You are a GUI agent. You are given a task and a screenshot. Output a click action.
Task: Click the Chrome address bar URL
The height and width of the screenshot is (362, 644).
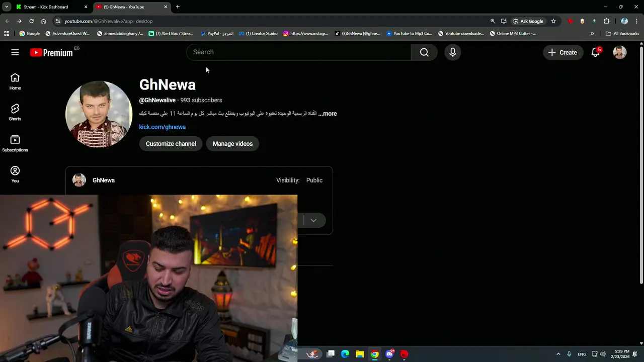(x=109, y=21)
